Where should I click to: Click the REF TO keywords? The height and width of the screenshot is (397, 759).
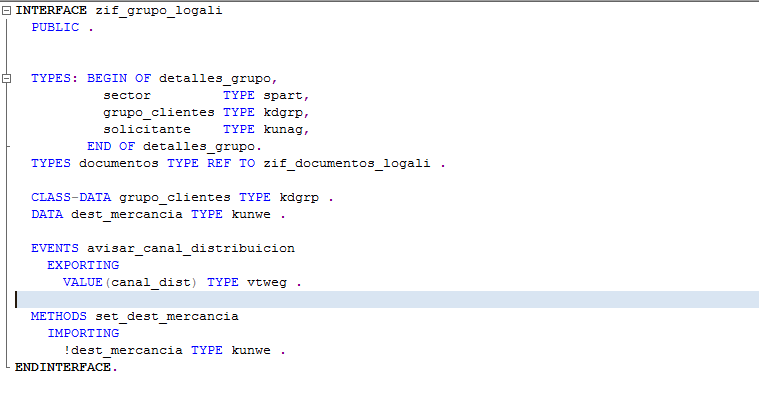click(x=231, y=163)
